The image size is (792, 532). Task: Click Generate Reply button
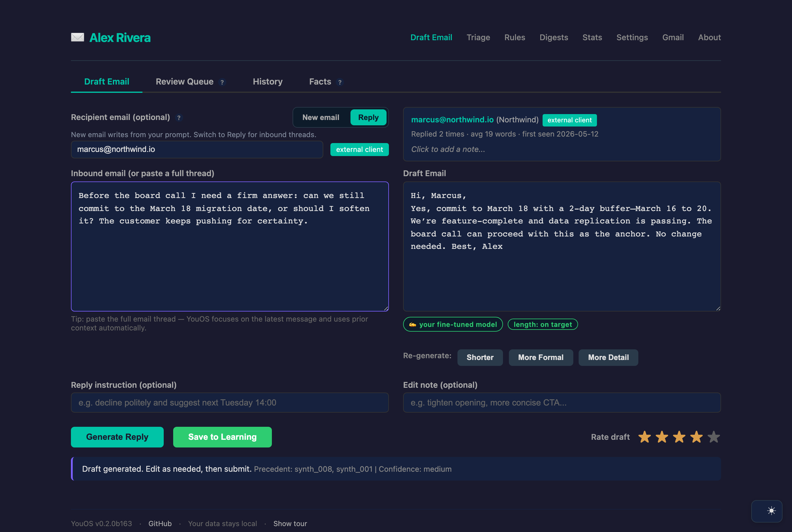click(x=117, y=437)
